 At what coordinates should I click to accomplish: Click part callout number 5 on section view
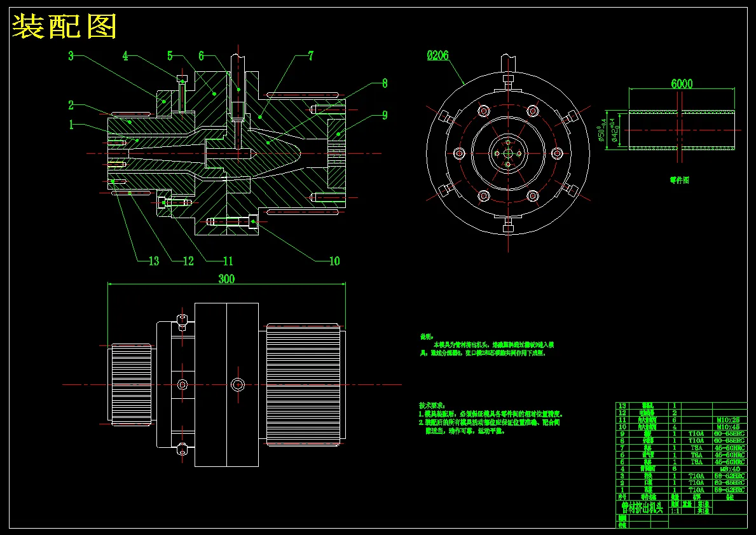[x=170, y=56]
